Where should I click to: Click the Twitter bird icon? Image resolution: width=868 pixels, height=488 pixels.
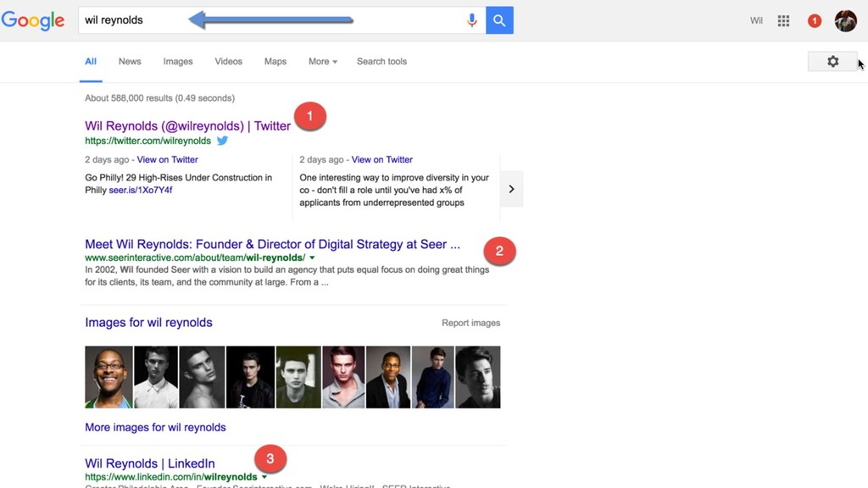(x=223, y=141)
